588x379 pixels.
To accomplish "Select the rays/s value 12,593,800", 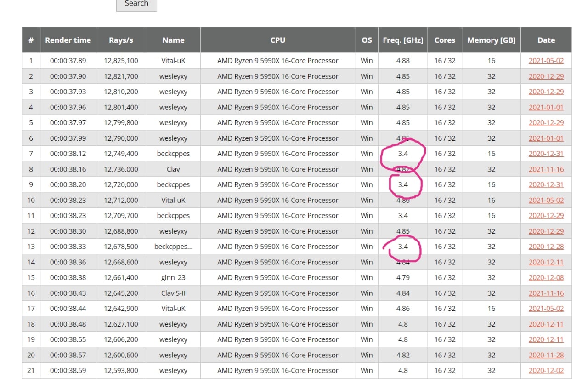I will pos(121,370).
